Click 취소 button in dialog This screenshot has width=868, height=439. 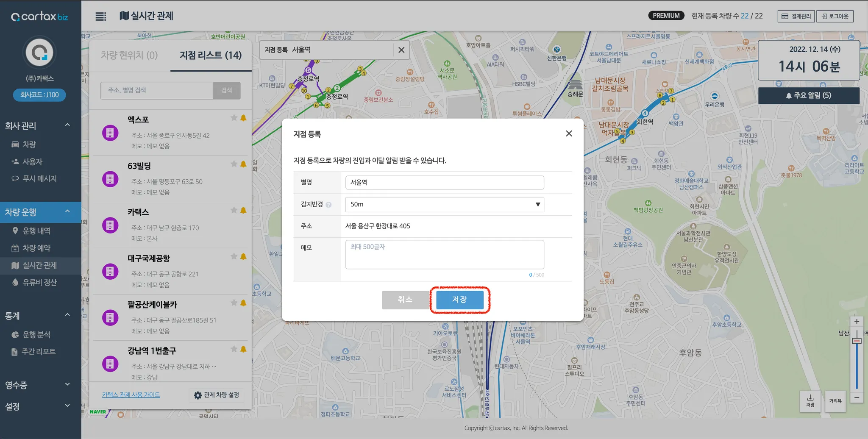[405, 300]
